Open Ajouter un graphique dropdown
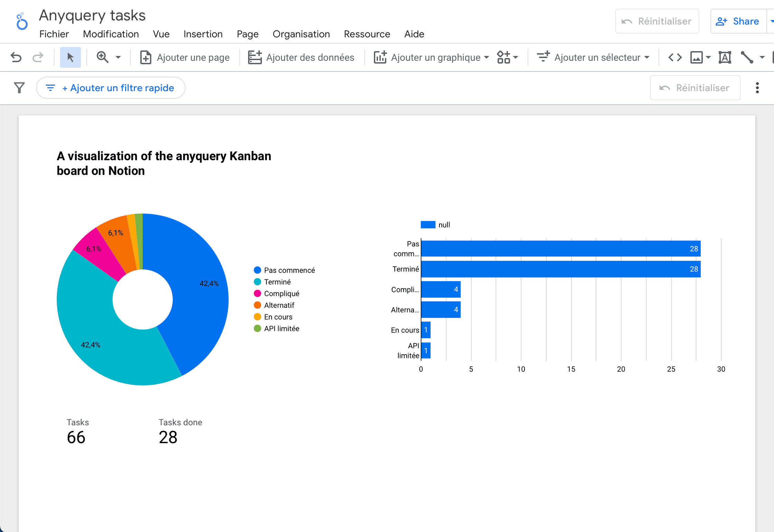 431,57
